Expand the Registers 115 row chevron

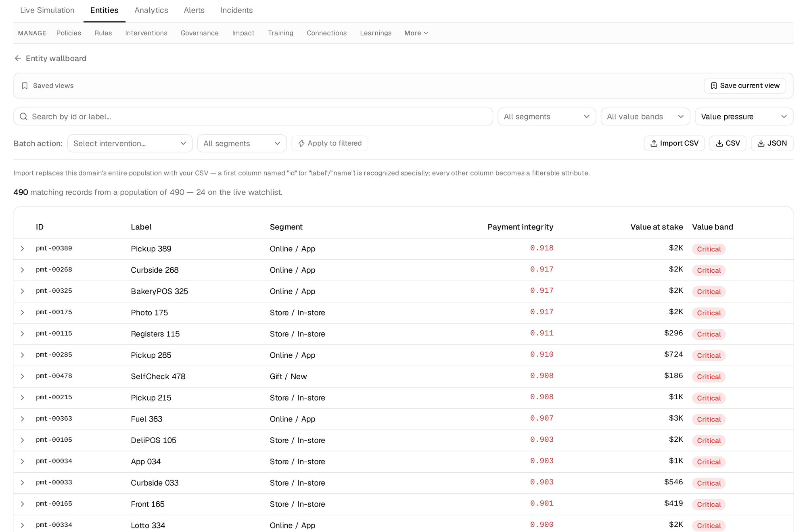(x=23, y=334)
